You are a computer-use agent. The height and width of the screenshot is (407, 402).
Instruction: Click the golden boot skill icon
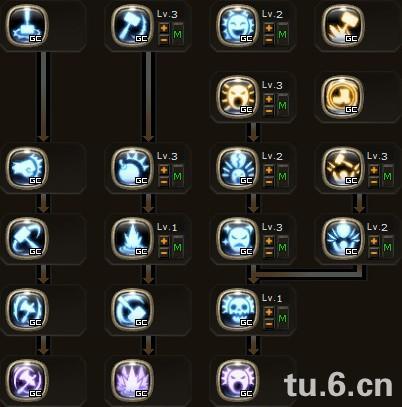[x=343, y=96]
